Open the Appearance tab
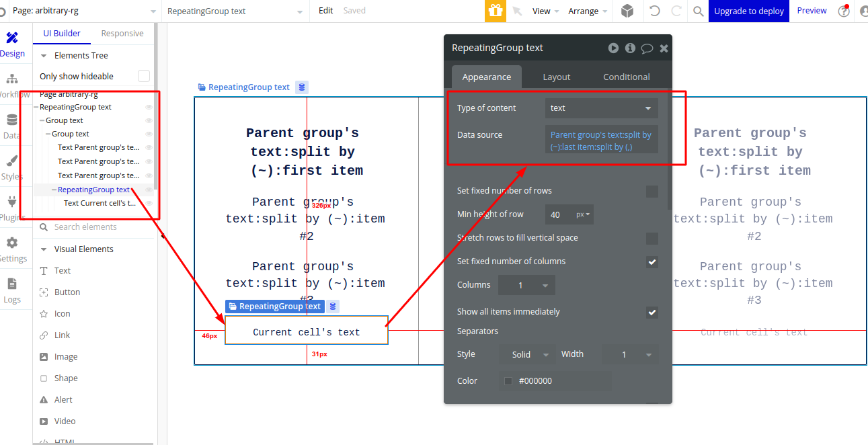Image resolution: width=868 pixels, height=445 pixels. [x=487, y=77]
